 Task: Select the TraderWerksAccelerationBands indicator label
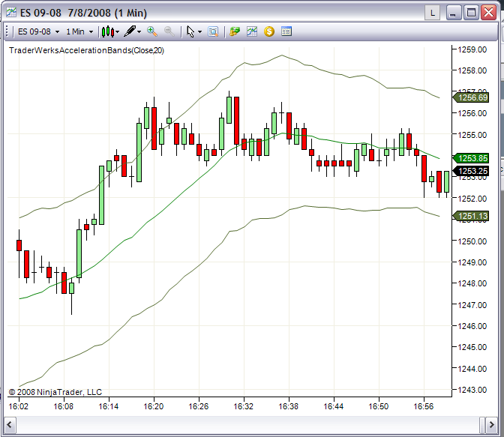[x=86, y=50]
